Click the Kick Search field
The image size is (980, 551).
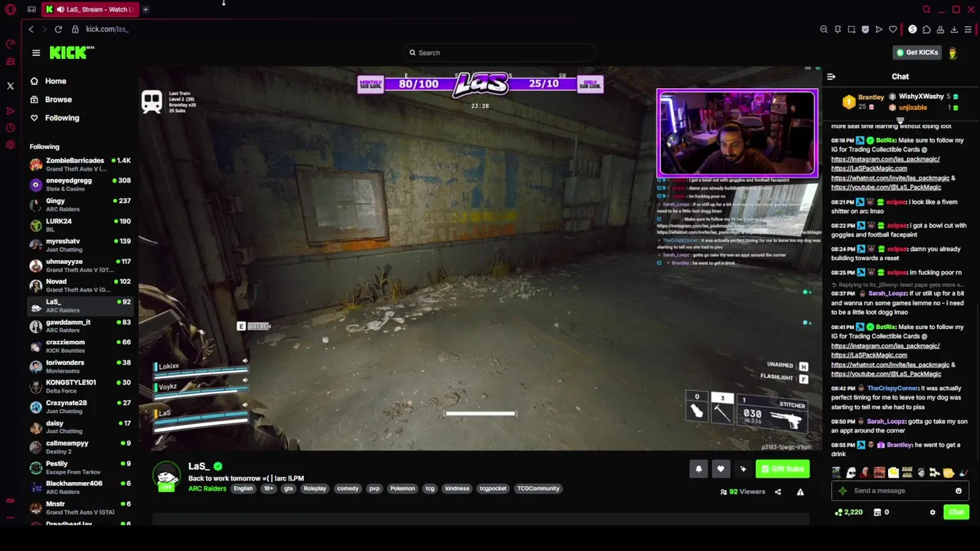(x=499, y=53)
